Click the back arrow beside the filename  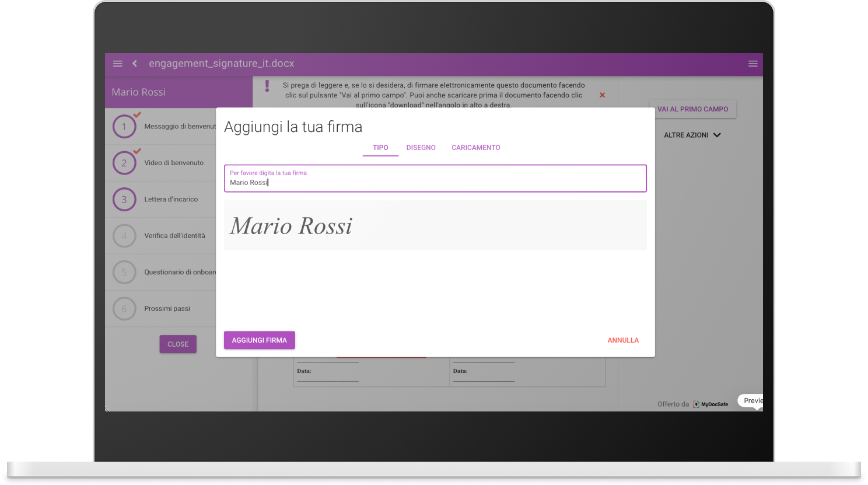[x=135, y=64]
